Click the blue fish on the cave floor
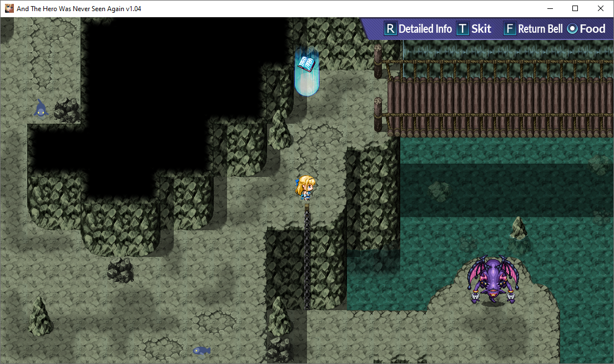 [x=202, y=350]
